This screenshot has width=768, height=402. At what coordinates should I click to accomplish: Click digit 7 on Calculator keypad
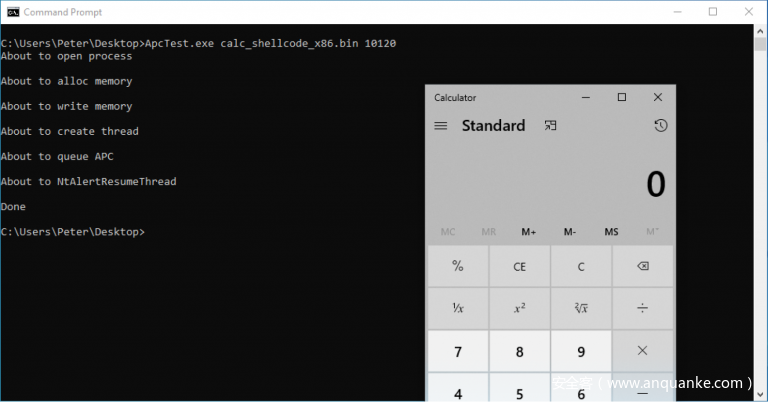click(x=458, y=351)
